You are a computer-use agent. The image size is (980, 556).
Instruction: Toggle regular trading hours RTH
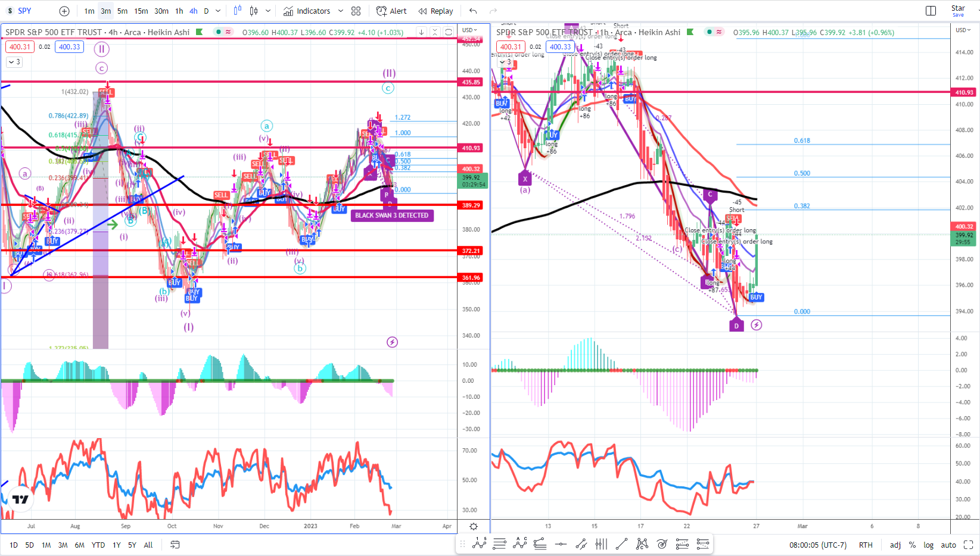(x=866, y=545)
